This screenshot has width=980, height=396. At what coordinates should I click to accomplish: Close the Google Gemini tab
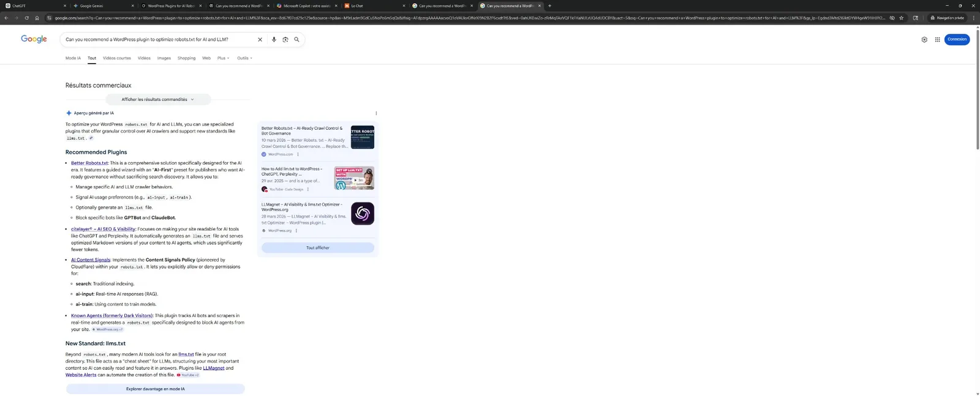click(132, 6)
